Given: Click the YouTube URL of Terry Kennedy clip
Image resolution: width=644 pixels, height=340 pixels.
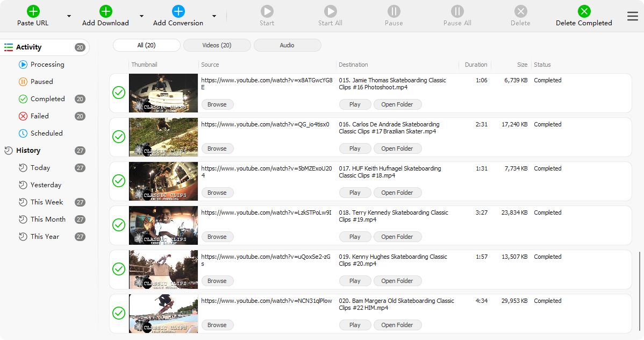Looking at the screenshot, I should point(266,212).
